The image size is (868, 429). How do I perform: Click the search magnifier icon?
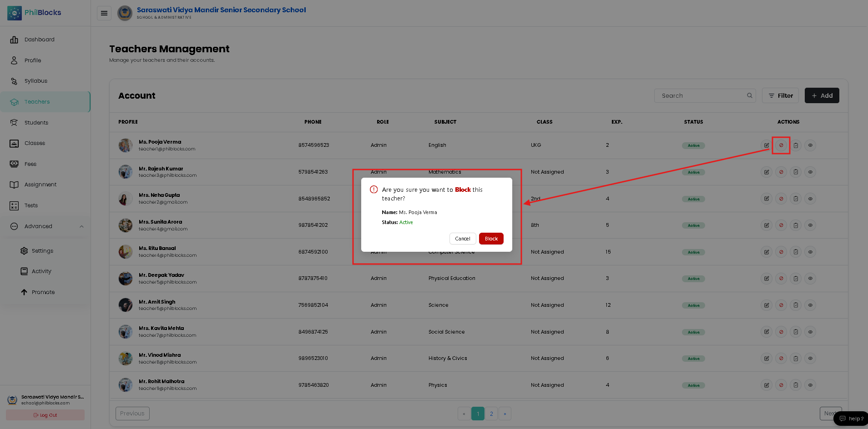coord(749,95)
